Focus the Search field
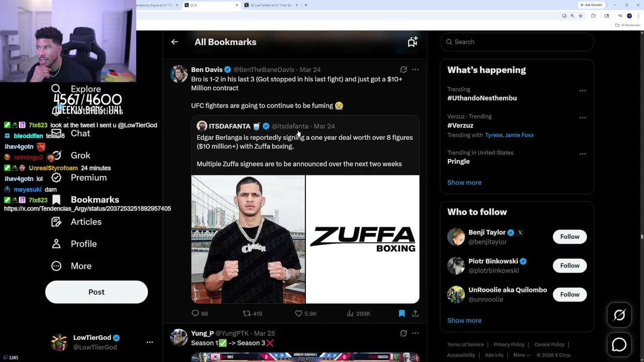This screenshot has height=362, width=644. pyautogui.click(x=517, y=42)
